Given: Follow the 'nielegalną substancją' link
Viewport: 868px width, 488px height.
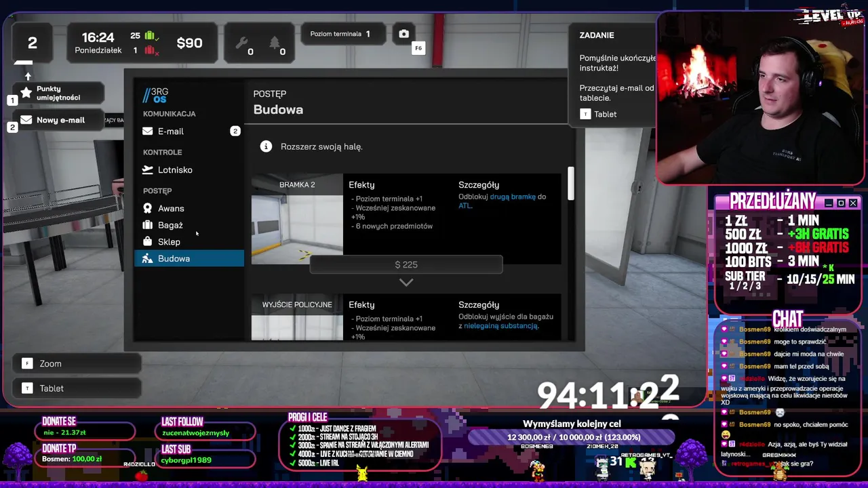Looking at the screenshot, I should (500, 325).
